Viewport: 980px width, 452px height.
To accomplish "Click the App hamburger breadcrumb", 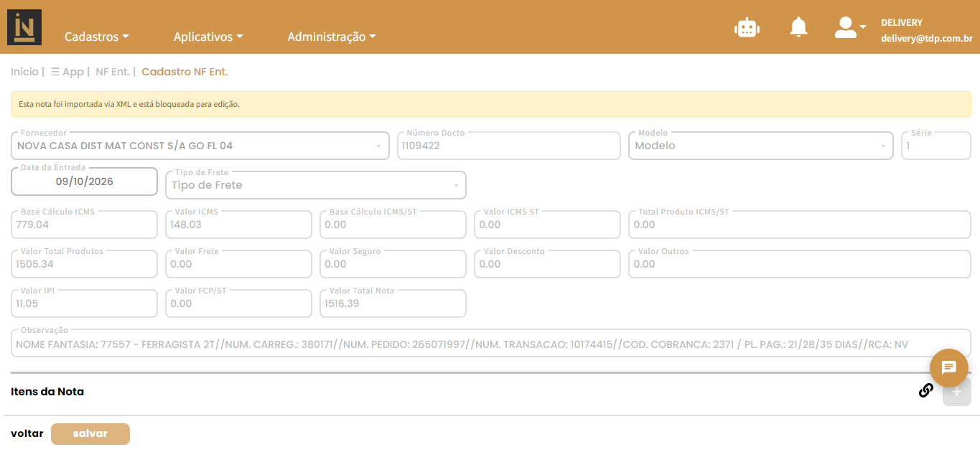I will point(67,72).
